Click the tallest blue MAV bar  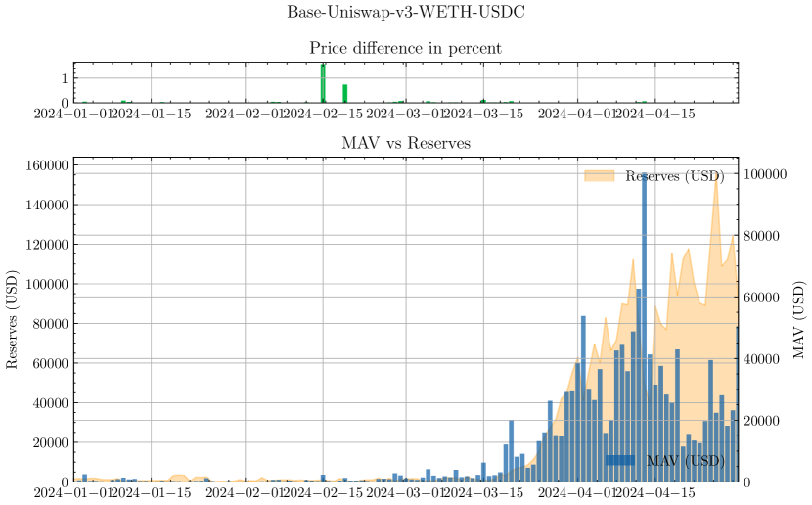(644, 327)
